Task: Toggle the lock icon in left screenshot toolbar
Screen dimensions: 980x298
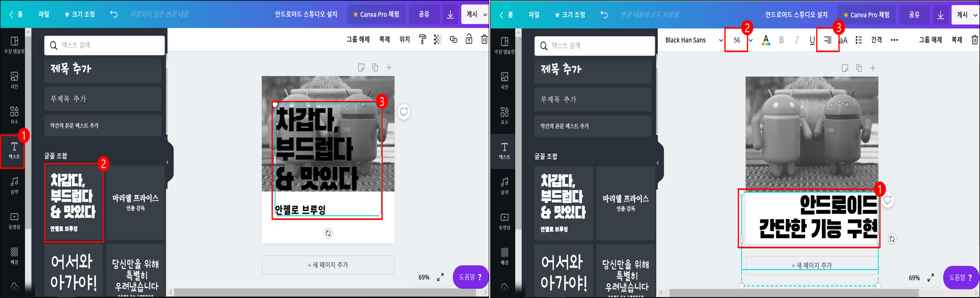Action: pyautogui.click(x=469, y=39)
